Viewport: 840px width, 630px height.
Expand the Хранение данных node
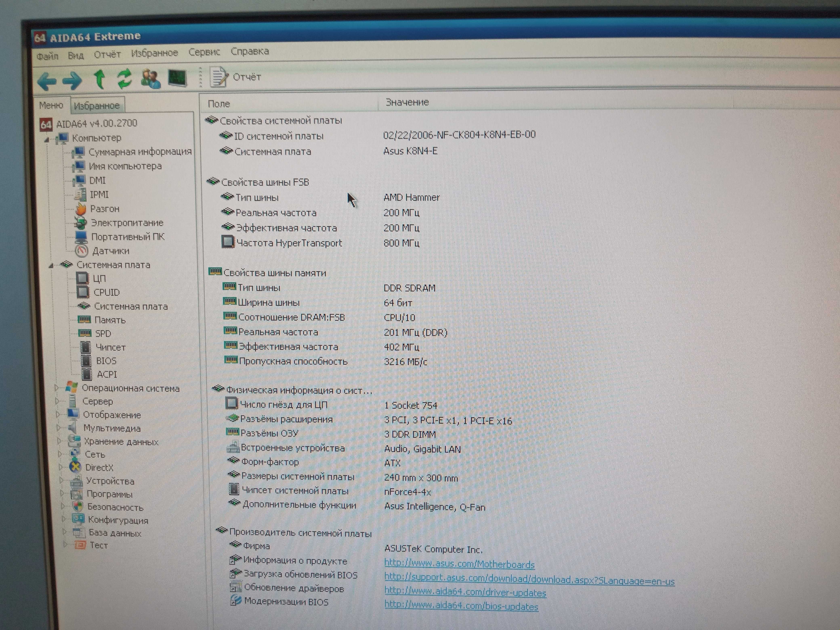click(59, 441)
